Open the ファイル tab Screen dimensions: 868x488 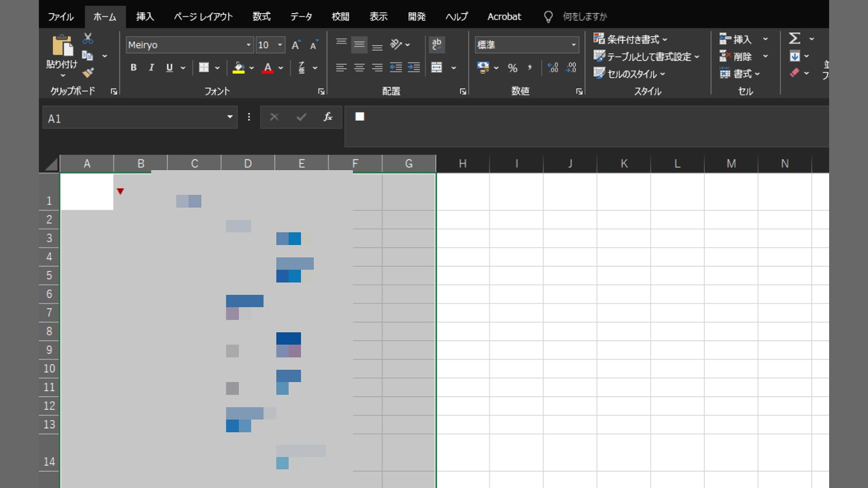pos(61,17)
